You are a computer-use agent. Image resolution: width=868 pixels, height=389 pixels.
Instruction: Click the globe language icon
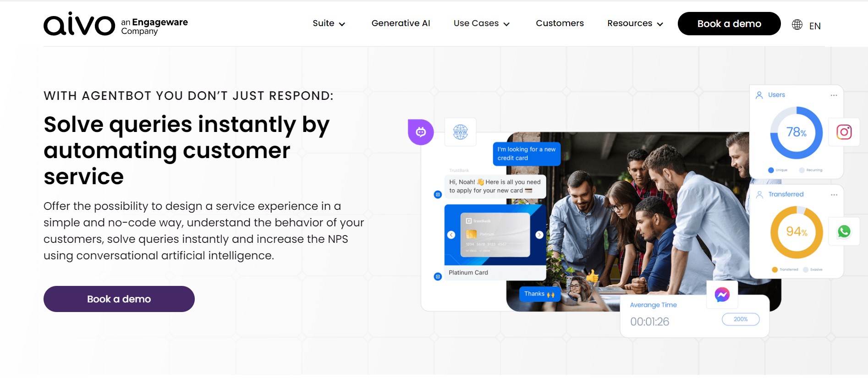coord(797,25)
